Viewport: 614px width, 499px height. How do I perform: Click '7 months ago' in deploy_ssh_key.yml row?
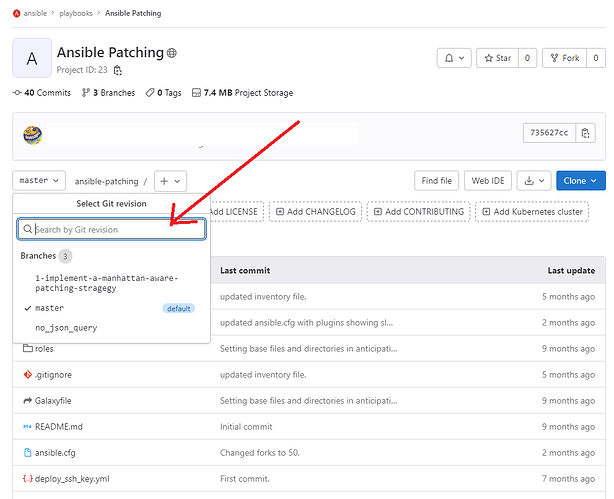[x=568, y=479]
